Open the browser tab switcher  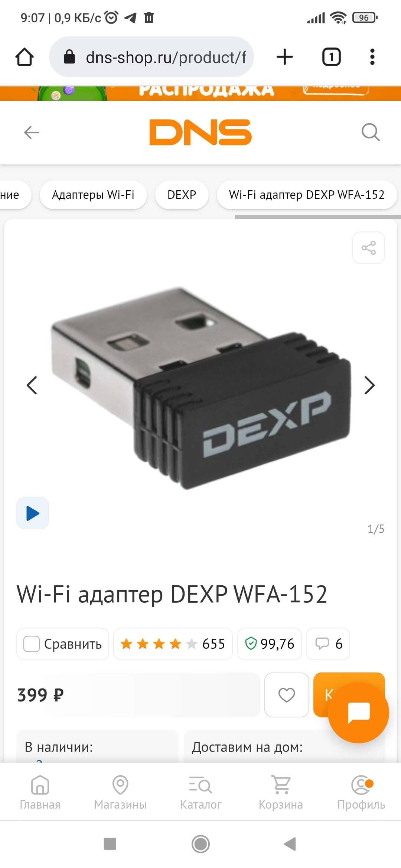[x=331, y=57]
